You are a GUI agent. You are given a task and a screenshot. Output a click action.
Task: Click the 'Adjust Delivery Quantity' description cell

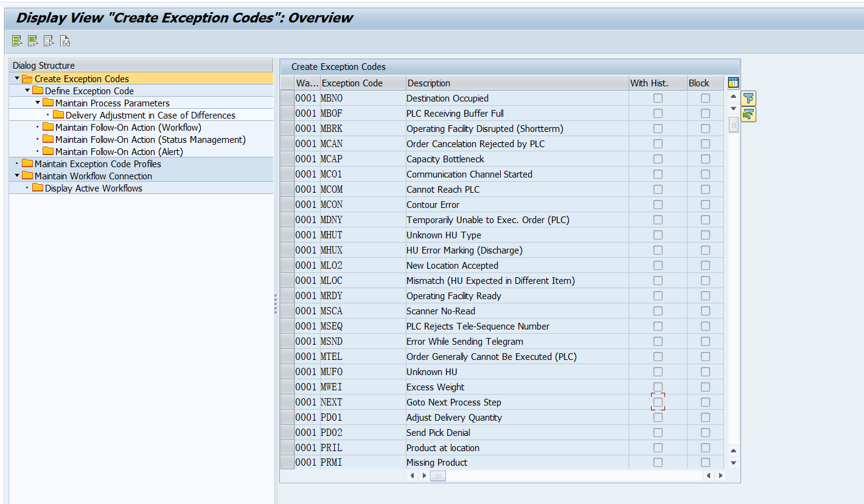click(517, 418)
